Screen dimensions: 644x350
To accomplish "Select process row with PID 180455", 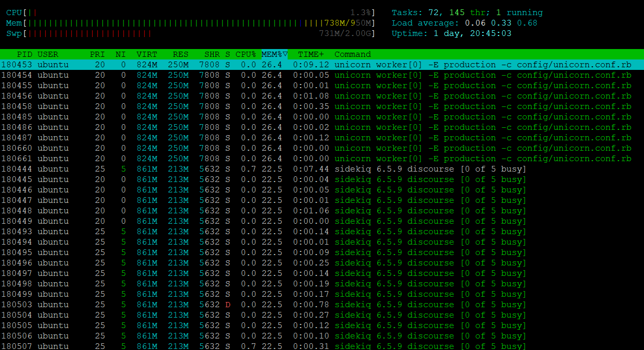I will click(x=322, y=86).
